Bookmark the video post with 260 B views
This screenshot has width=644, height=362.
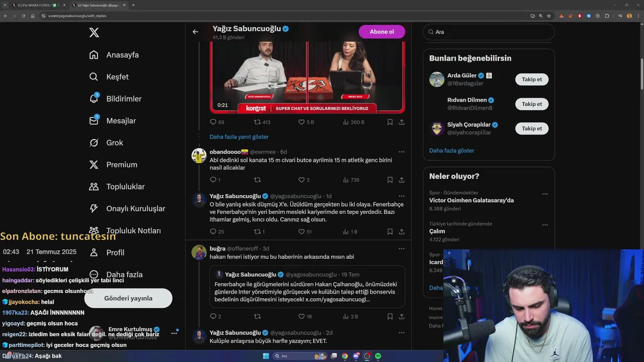pos(390,122)
